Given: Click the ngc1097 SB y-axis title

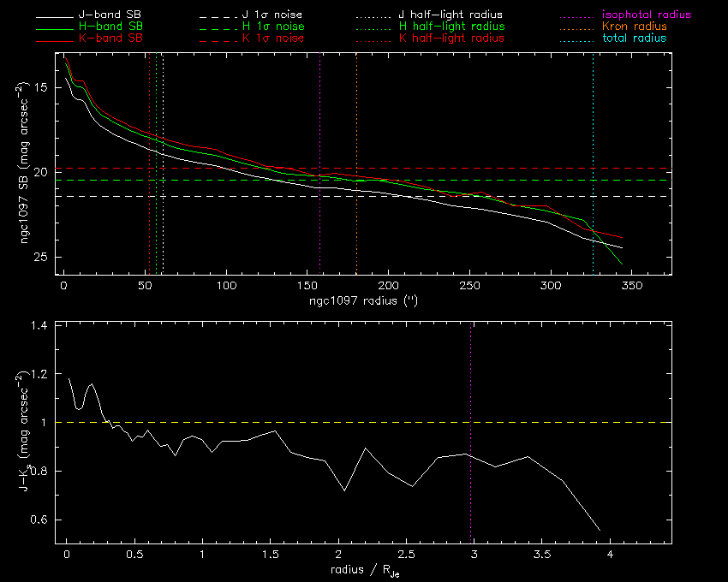Looking at the screenshot, I should click(x=24, y=163).
